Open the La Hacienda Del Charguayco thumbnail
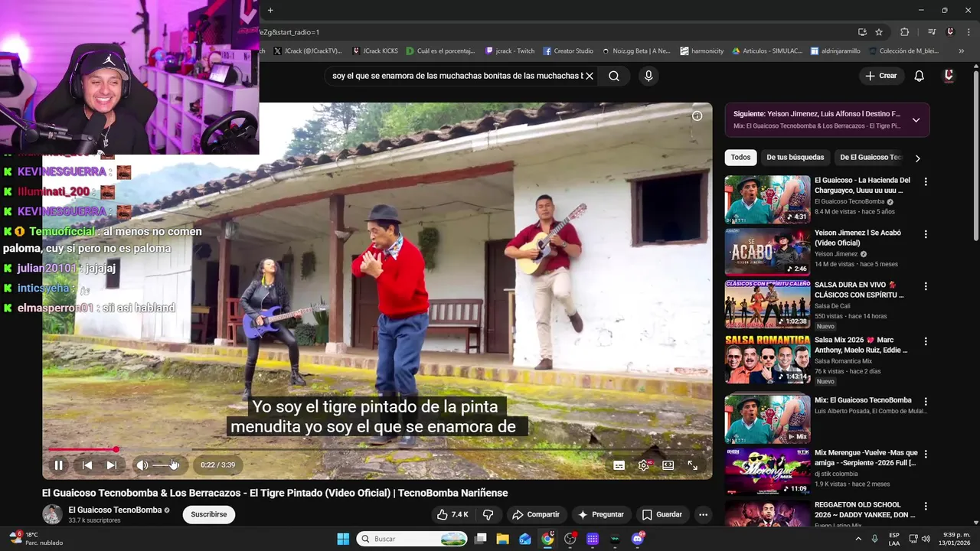Image resolution: width=980 pixels, height=551 pixels. point(767,200)
